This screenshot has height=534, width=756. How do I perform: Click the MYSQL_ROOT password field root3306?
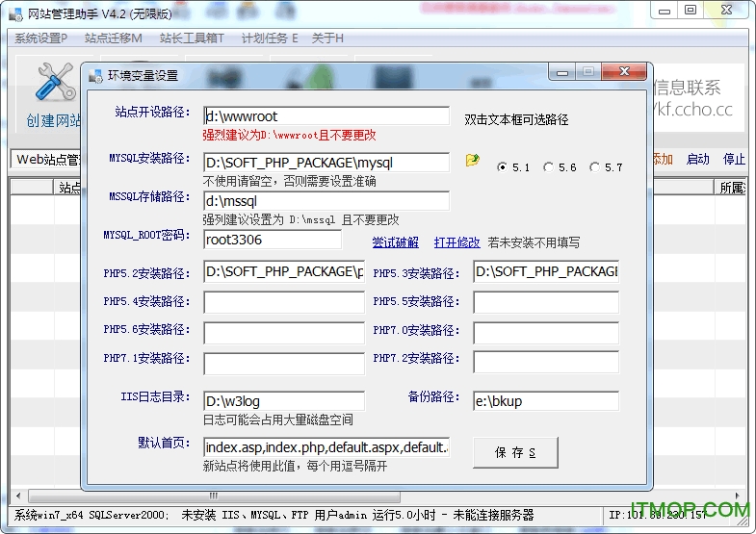coord(273,240)
